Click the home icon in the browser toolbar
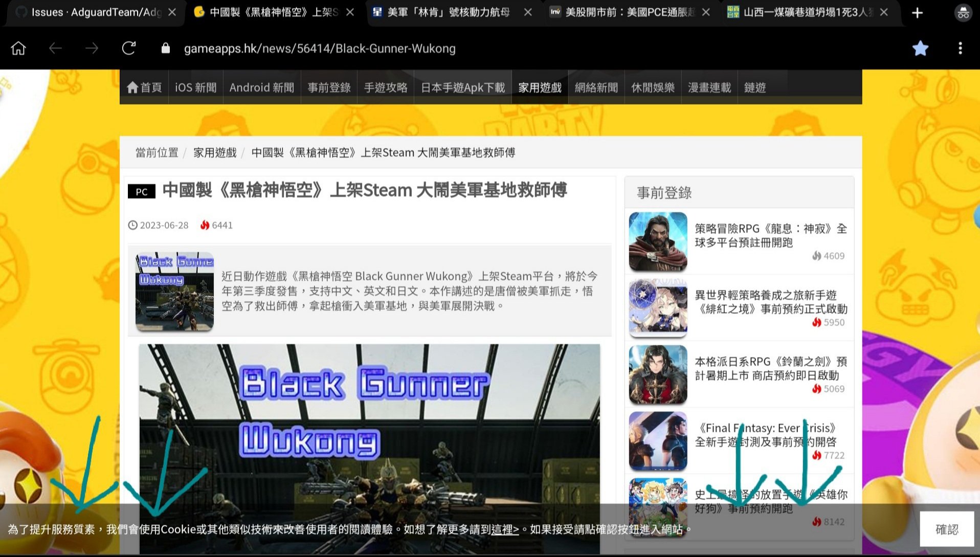This screenshot has width=980, height=557. (18, 48)
